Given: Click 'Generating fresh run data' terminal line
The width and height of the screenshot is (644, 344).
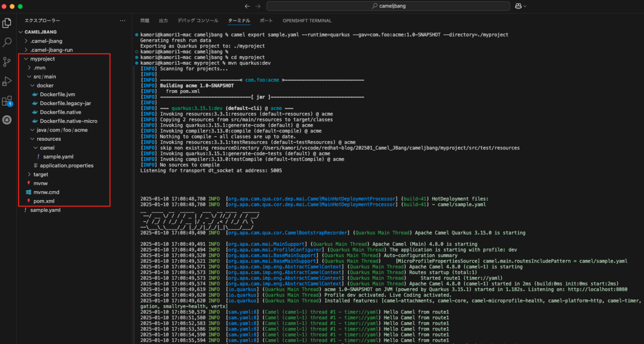Looking at the screenshot, I should 175,40.
